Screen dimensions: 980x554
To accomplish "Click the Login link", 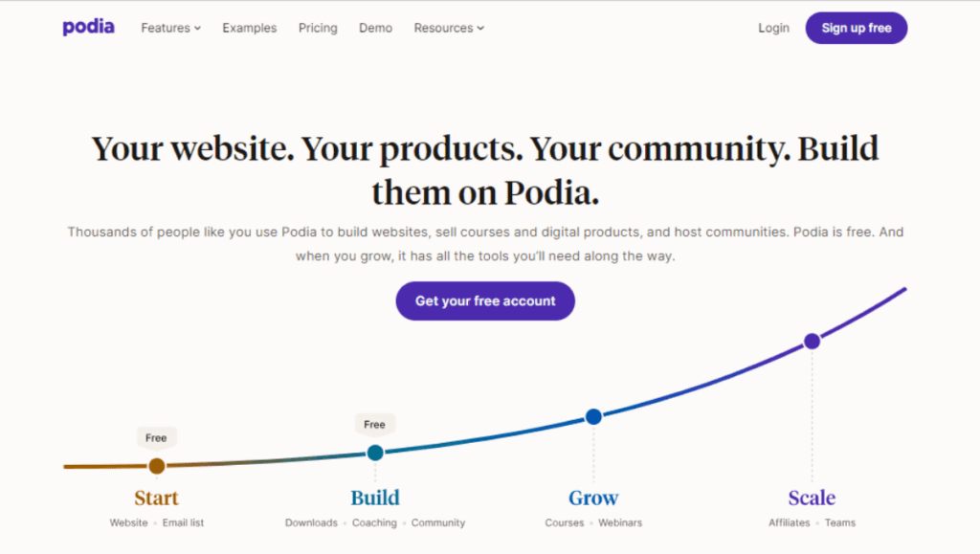I will click(772, 28).
